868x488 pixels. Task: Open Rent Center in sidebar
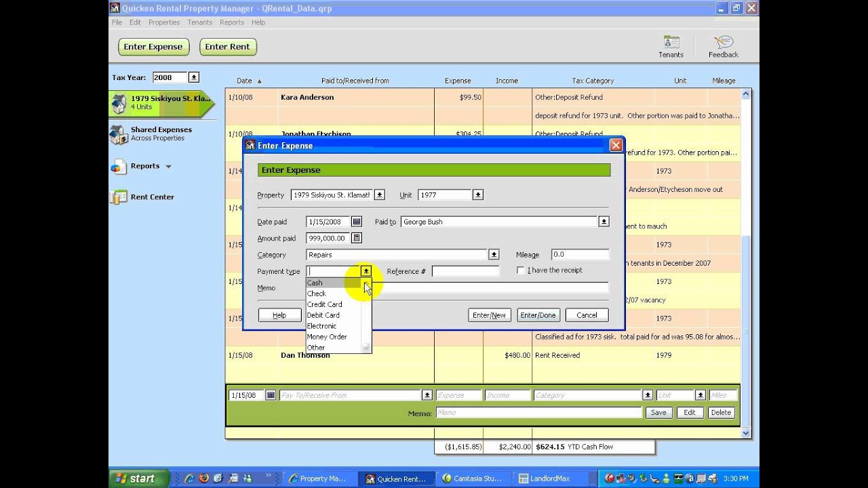point(152,197)
